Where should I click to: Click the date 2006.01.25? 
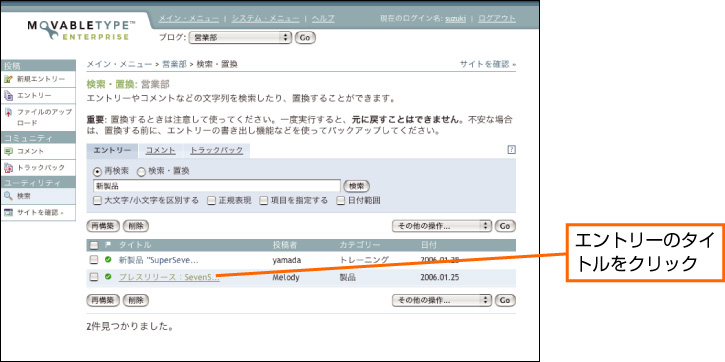(441, 277)
